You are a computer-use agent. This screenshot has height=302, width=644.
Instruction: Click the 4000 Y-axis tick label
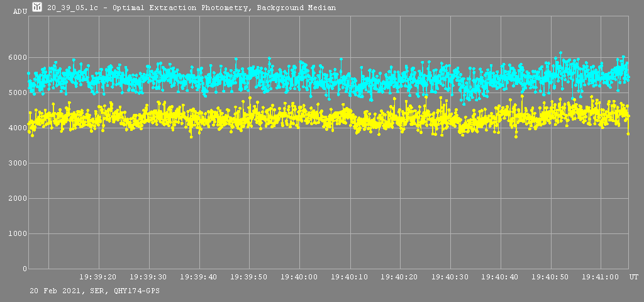(x=17, y=128)
